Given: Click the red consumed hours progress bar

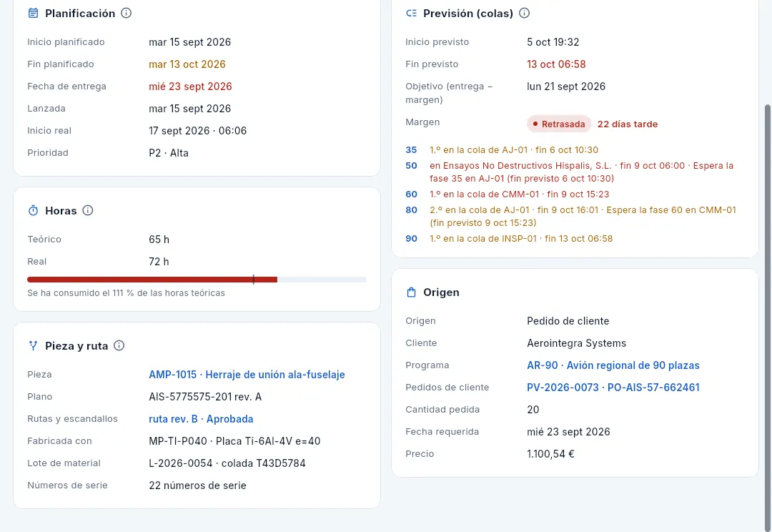Looking at the screenshot, I should (x=152, y=280).
